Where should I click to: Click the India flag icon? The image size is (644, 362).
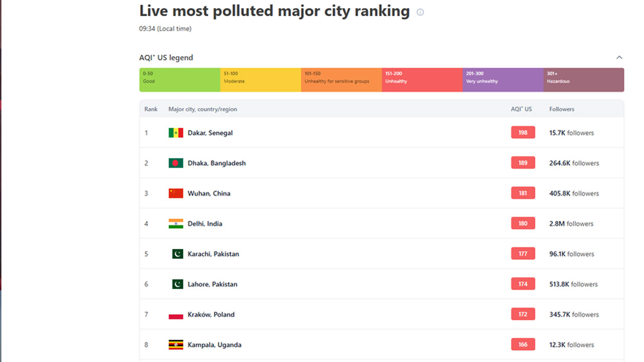coord(176,224)
